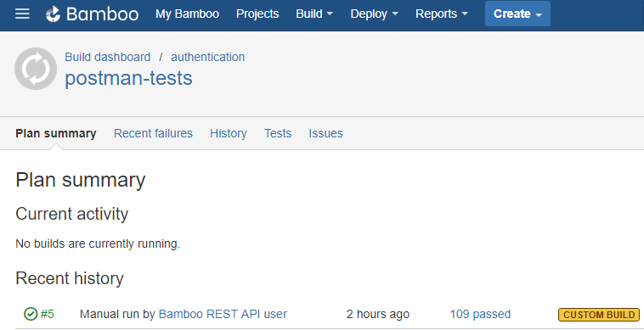644x330 pixels.
Task: Open the Projects menu item
Action: point(257,14)
